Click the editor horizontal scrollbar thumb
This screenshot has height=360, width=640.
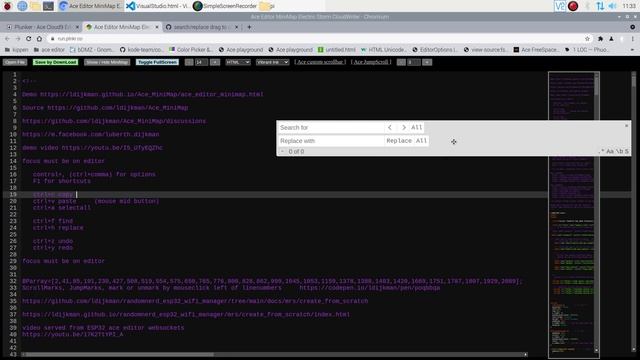click(x=120, y=354)
